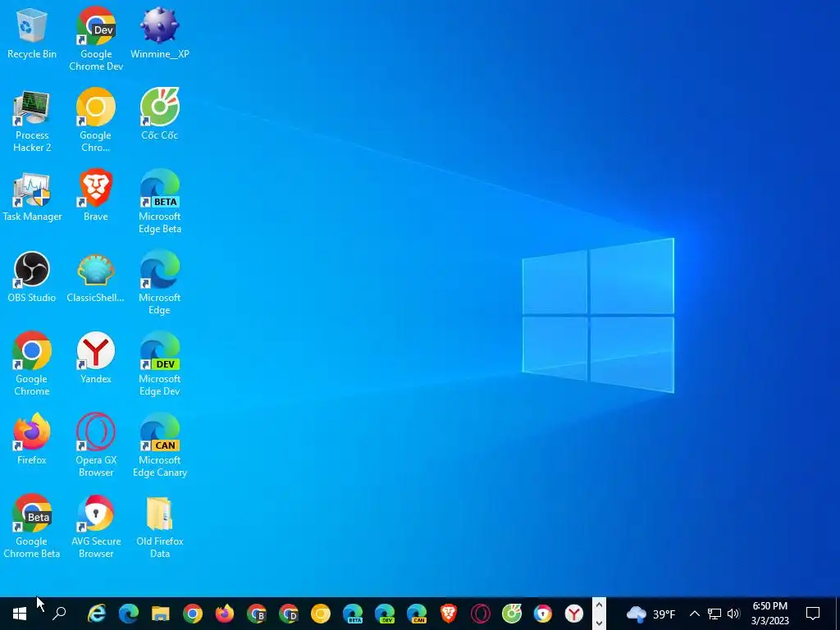840x630 pixels.
Task: Select the Task Manager desktop shortcut
Action: [32, 196]
